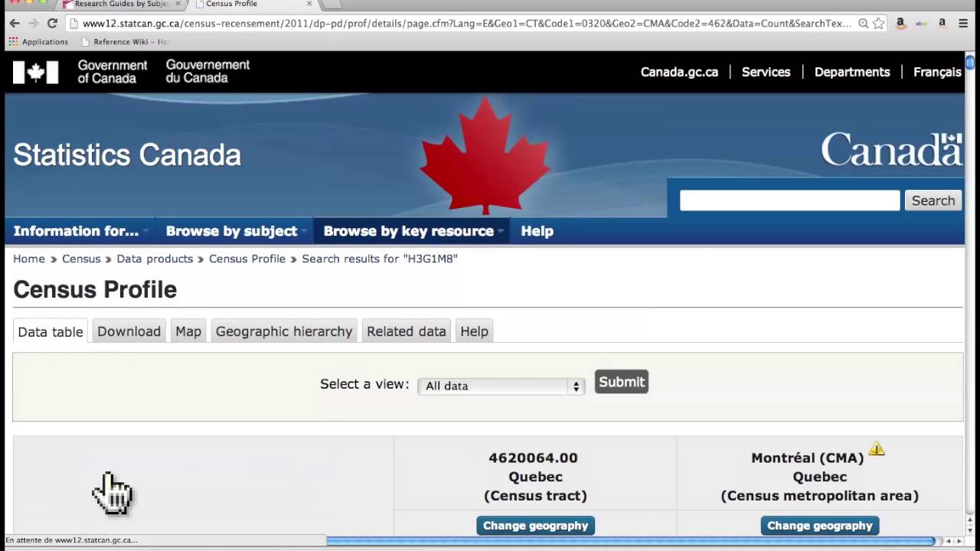This screenshot has width=980, height=551.
Task: Open the Chrome hamburger menu
Action: [x=963, y=24]
